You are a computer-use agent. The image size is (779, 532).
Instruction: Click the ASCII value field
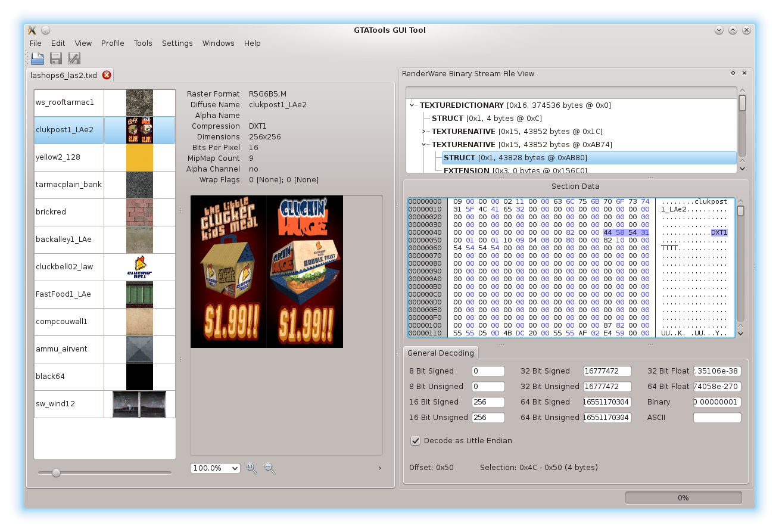click(717, 418)
